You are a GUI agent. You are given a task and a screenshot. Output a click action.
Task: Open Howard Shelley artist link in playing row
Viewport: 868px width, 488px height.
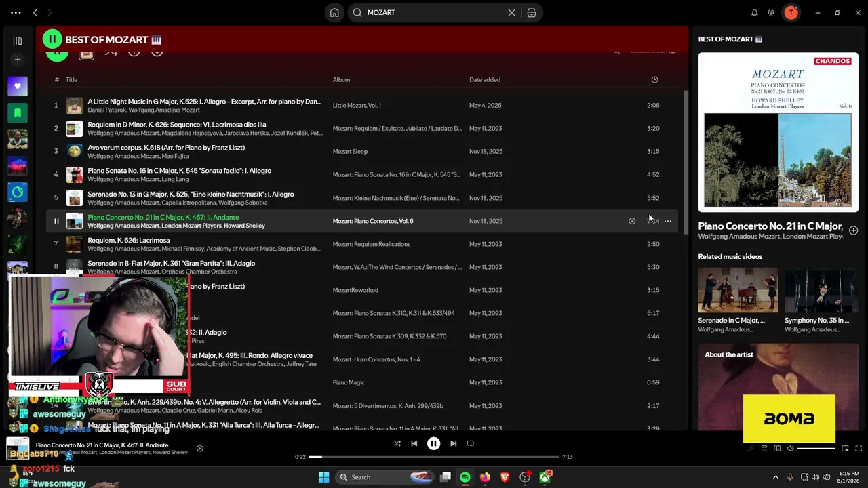coord(244,226)
